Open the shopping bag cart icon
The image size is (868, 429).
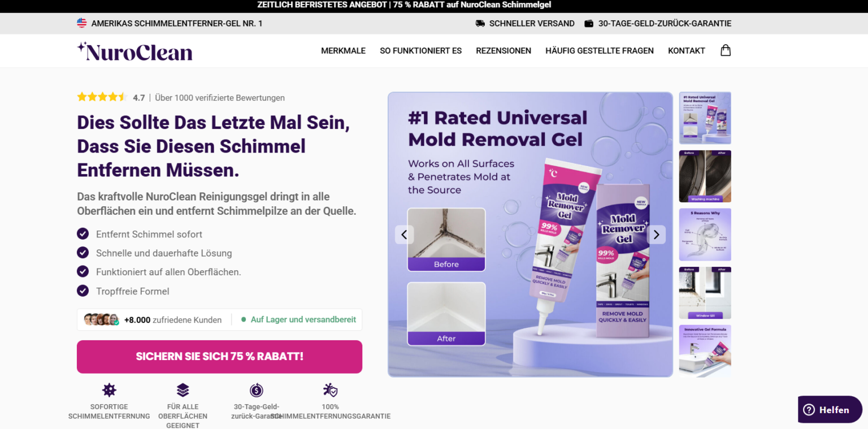point(726,50)
